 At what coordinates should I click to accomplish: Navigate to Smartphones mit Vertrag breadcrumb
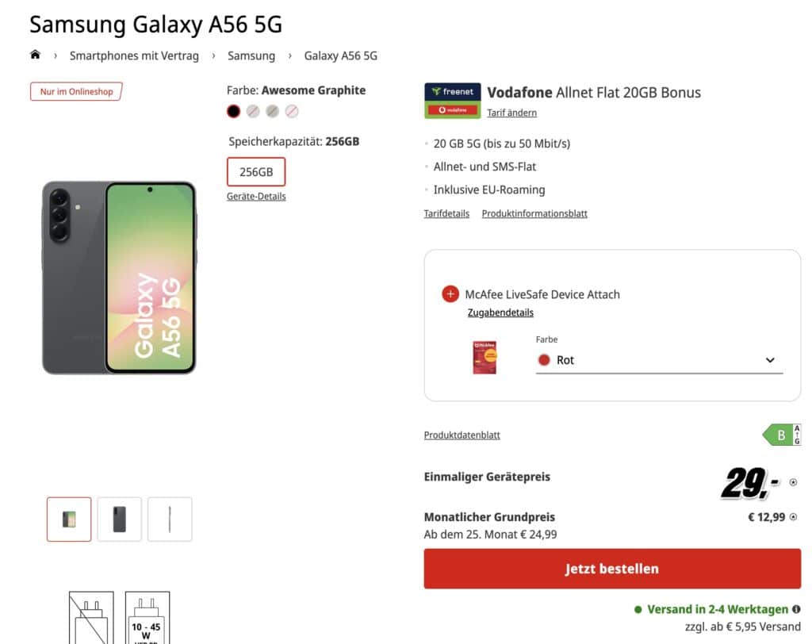coord(134,56)
